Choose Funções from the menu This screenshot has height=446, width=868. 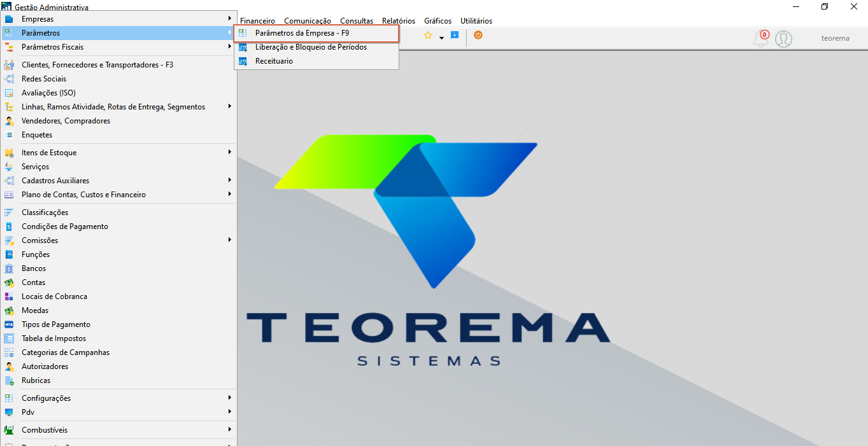pos(118,254)
